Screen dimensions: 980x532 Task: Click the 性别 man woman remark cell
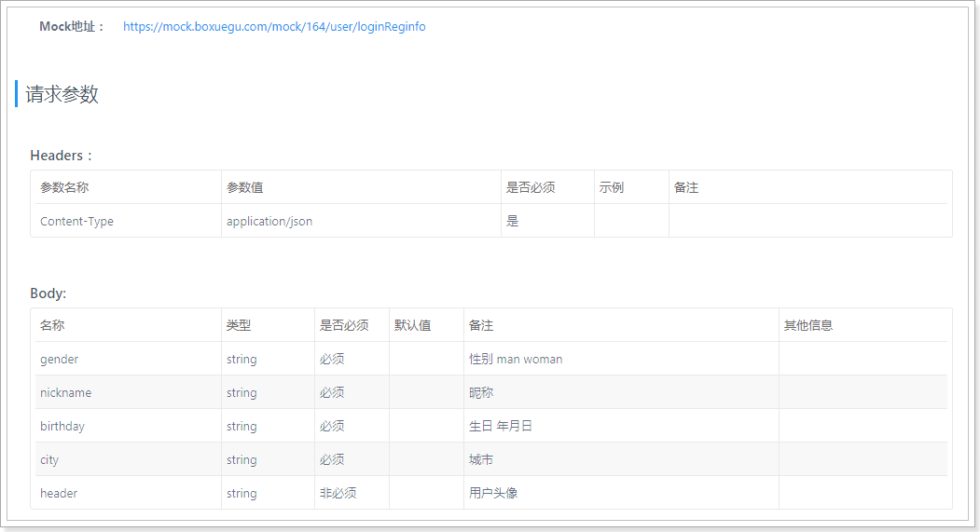pyautogui.click(x=516, y=359)
